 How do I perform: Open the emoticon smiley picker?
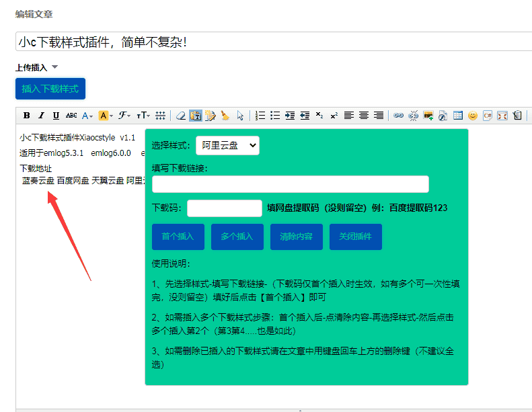point(473,116)
